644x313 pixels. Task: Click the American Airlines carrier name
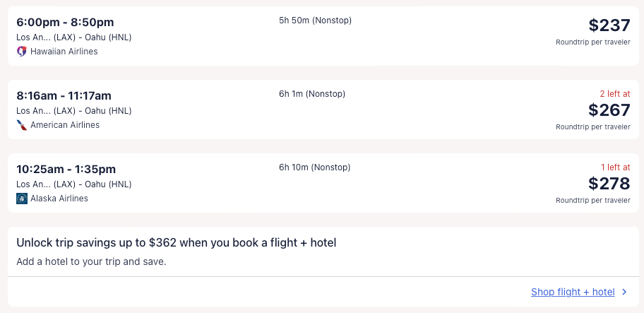tap(65, 125)
